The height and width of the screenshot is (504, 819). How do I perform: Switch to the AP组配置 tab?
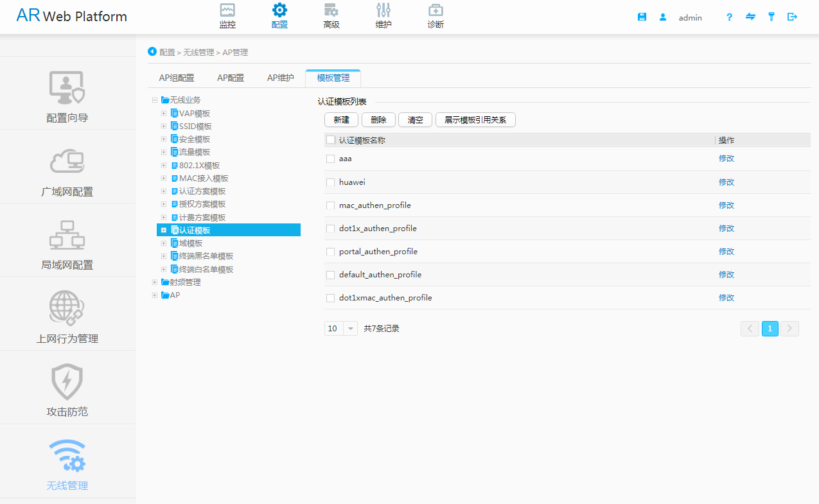coord(177,78)
